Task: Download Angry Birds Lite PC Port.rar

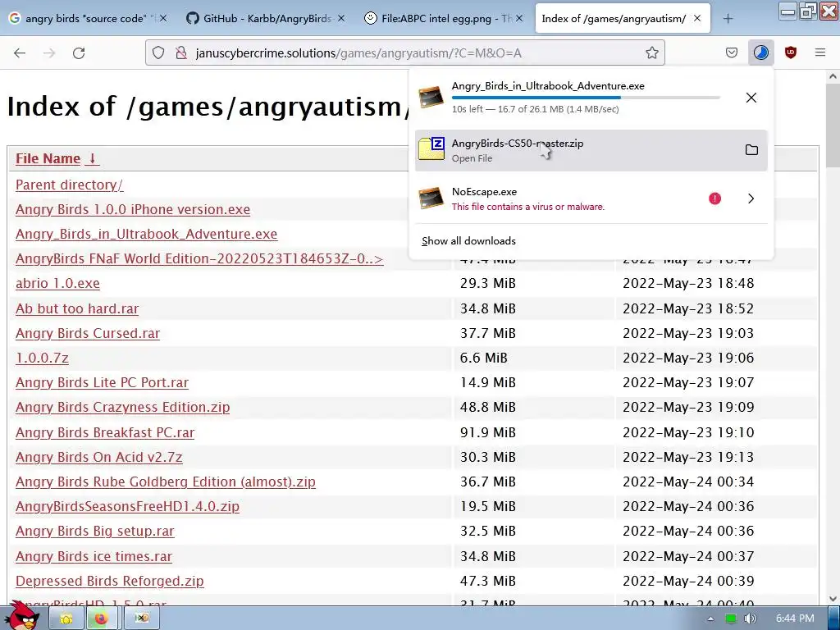Action: tap(102, 383)
